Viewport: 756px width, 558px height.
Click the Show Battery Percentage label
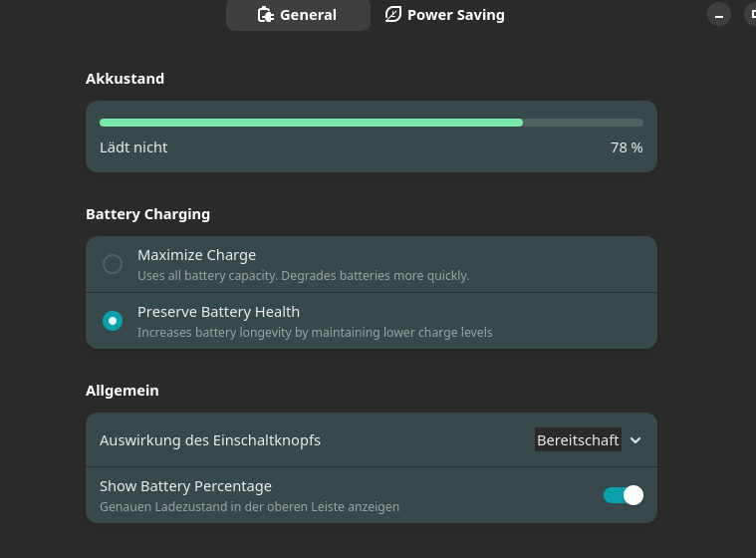[185, 486]
